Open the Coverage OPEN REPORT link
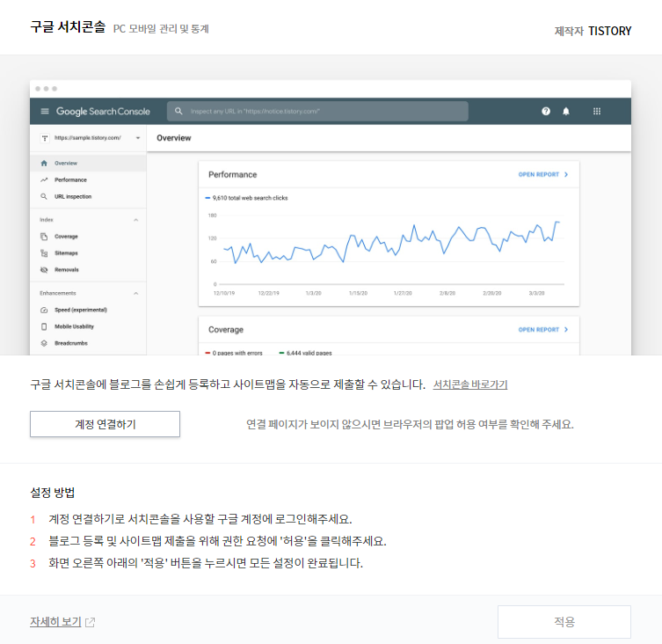This screenshot has width=662, height=644. [543, 330]
